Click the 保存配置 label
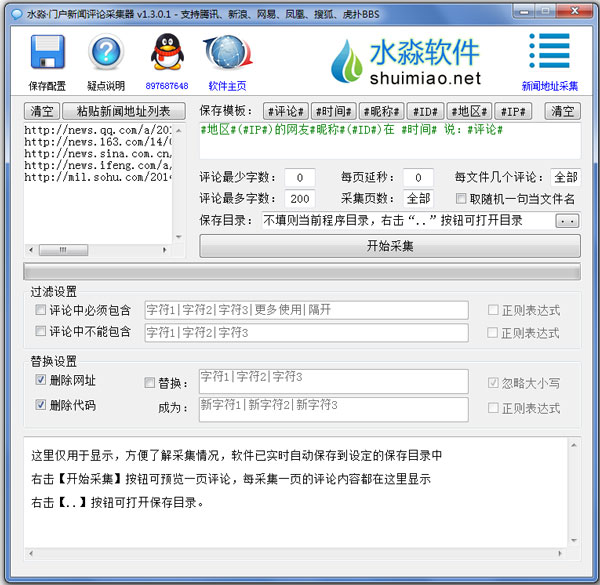This screenshot has height=585, width=600. [47, 86]
